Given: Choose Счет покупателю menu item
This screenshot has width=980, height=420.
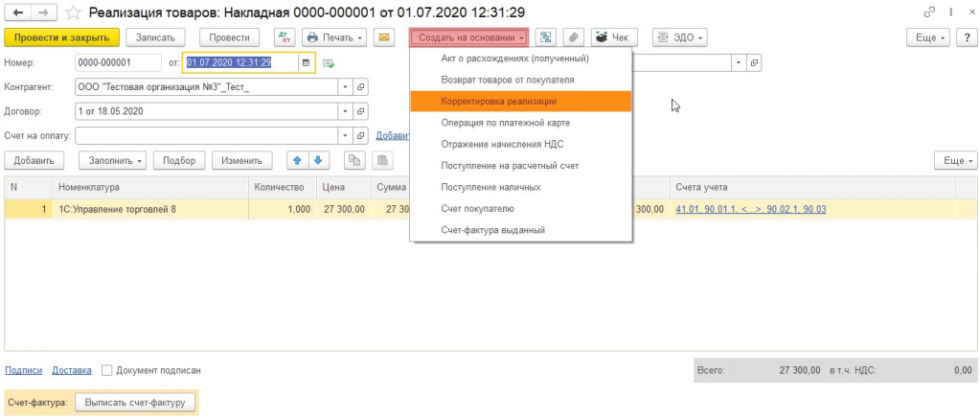Looking at the screenshot, I should pyautogui.click(x=520, y=208).
